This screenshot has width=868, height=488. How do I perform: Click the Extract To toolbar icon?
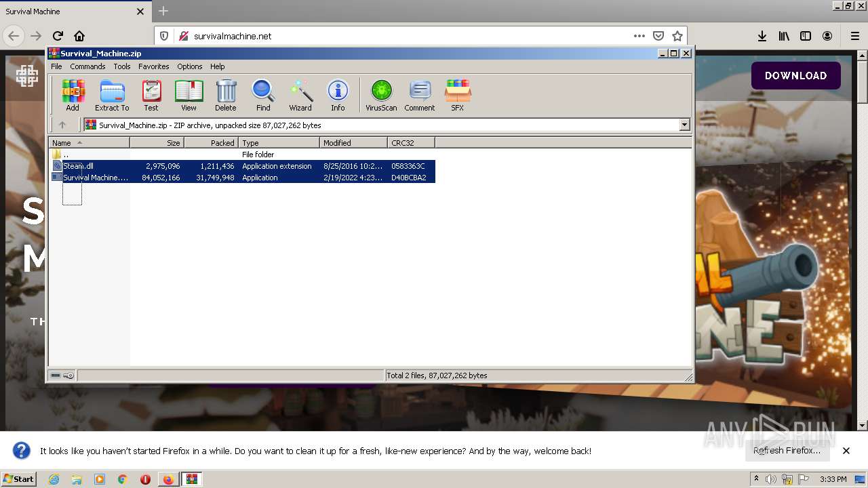pos(112,95)
